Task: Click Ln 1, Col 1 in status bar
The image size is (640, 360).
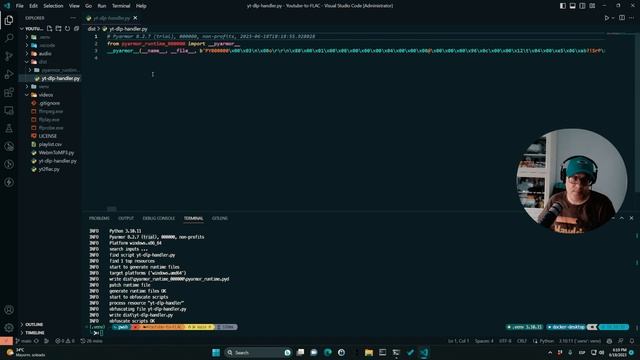Action: [458, 341]
